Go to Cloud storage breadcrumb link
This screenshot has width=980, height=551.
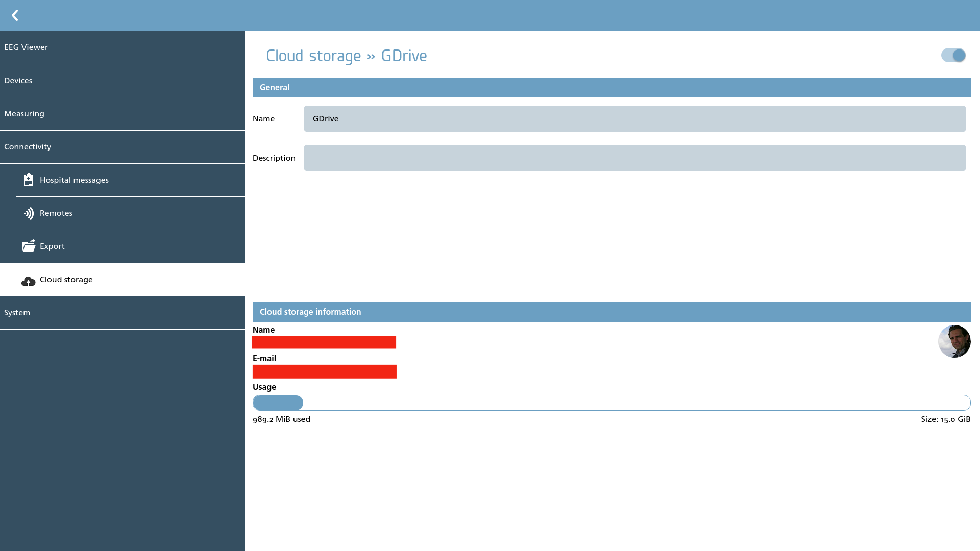[x=313, y=56]
